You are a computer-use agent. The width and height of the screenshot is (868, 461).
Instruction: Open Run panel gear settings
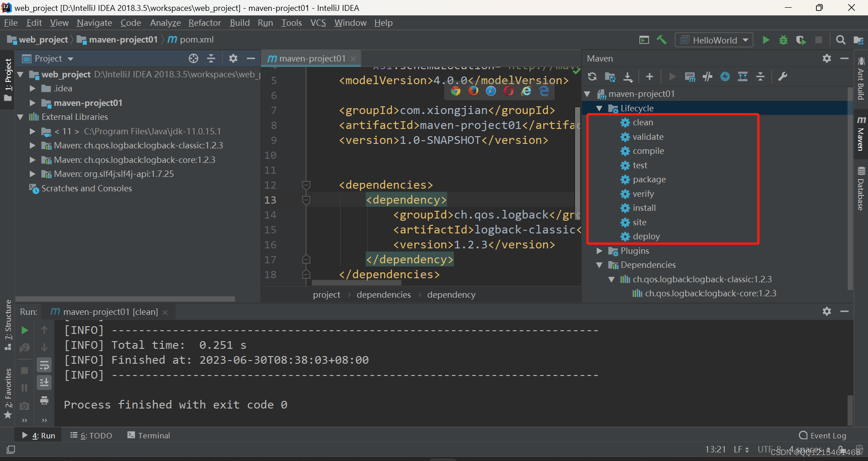pos(827,311)
